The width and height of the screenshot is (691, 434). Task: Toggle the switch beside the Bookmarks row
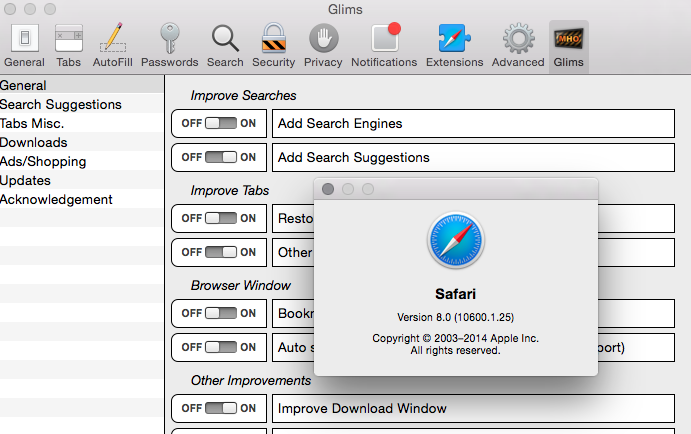click(x=220, y=313)
